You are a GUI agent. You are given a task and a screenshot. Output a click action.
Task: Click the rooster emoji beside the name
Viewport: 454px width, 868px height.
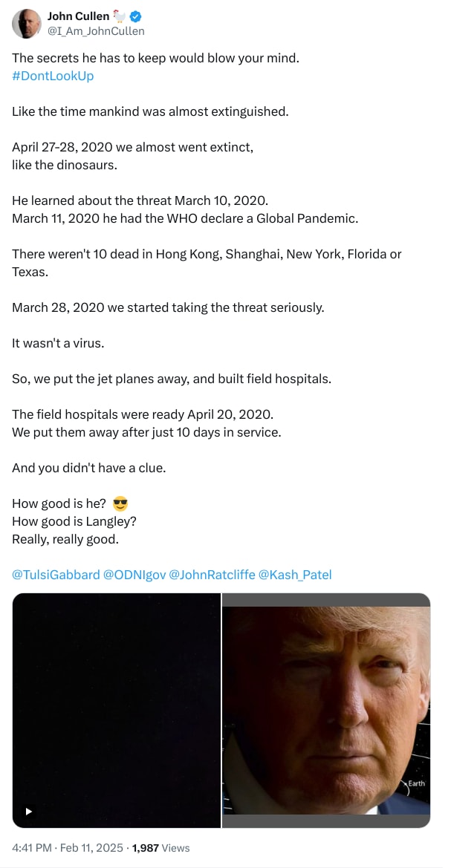[x=120, y=16]
